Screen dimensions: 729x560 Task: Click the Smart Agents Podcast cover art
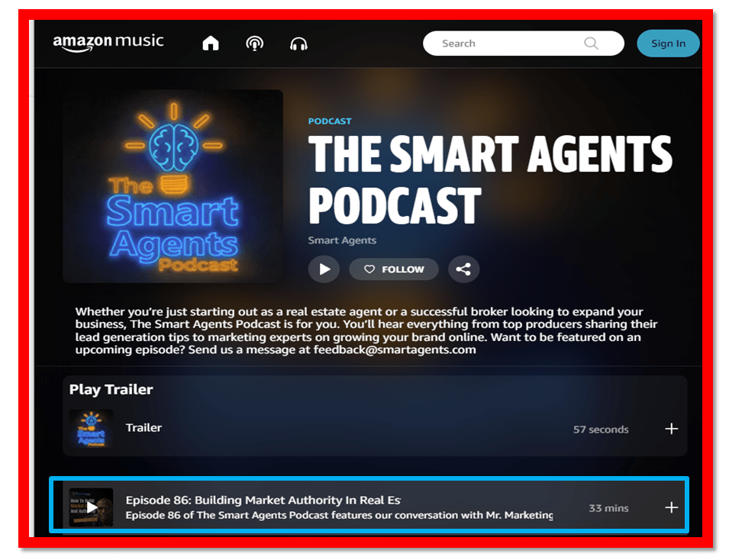pos(173,186)
